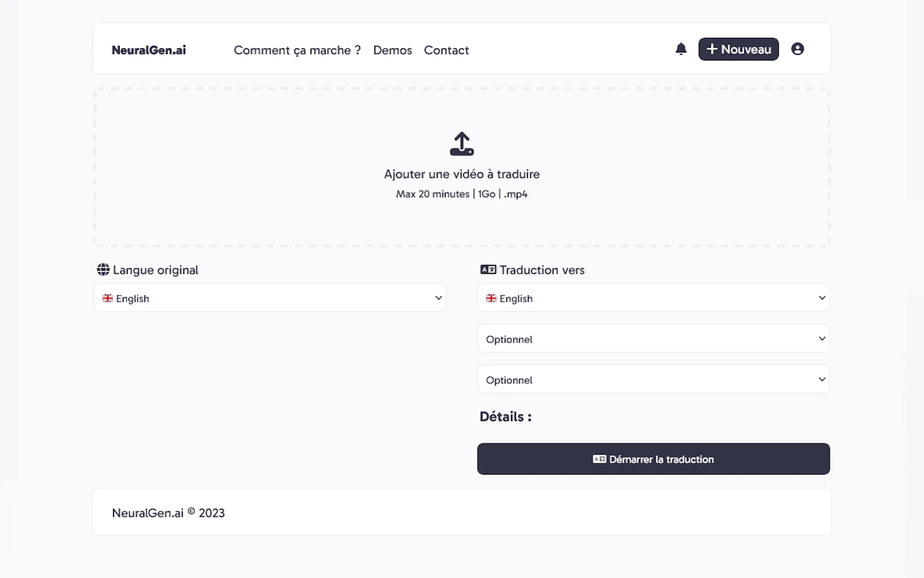Open the user account profile icon
This screenshot has width=924, height=578.
(797, 49)
